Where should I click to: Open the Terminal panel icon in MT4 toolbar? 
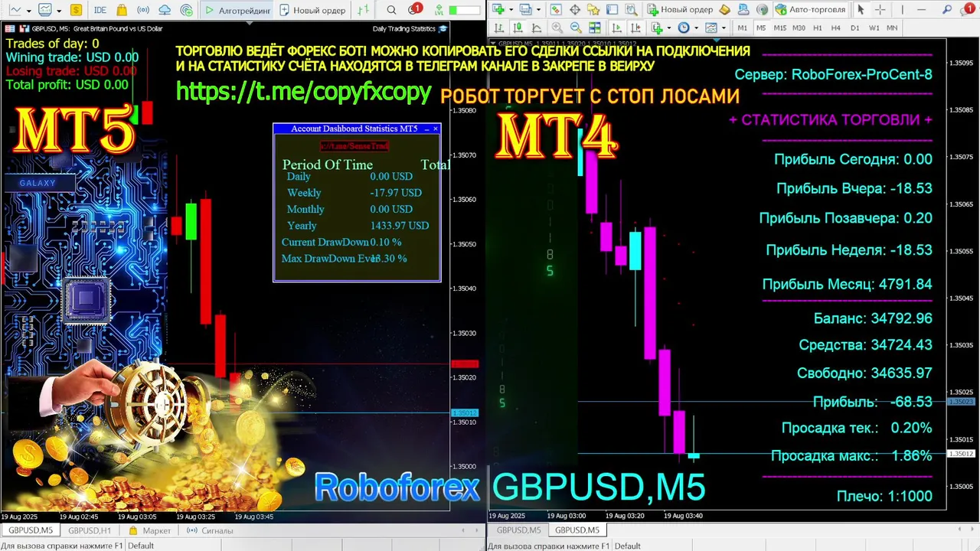coord(612,10)
